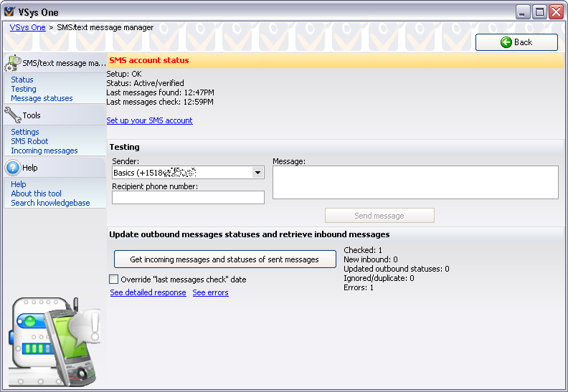This screenshot has height=392, width=568.
Task: Open Settings under Tools
Action: pyautogui.click(x=25, y=132)
